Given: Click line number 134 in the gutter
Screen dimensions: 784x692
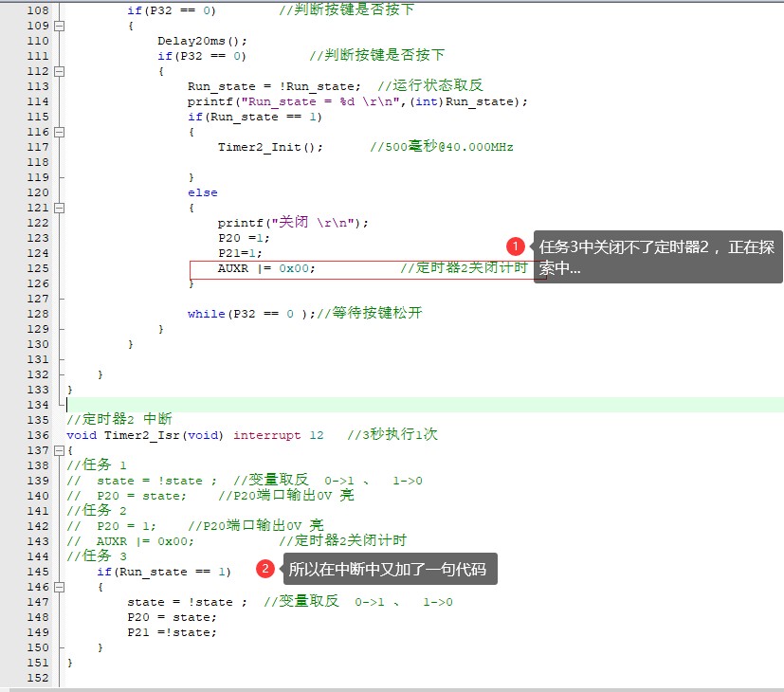Looking at the screenshot, I should pos(38,405).
